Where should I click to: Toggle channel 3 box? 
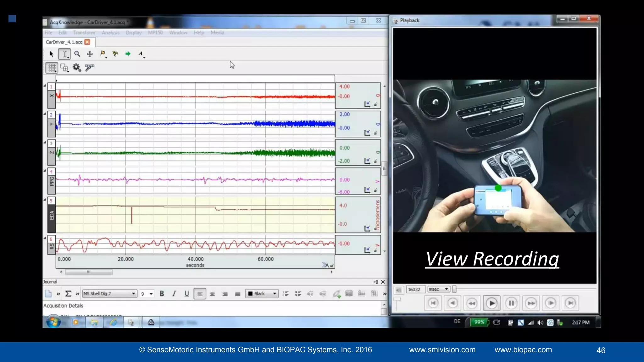(51, 143)
